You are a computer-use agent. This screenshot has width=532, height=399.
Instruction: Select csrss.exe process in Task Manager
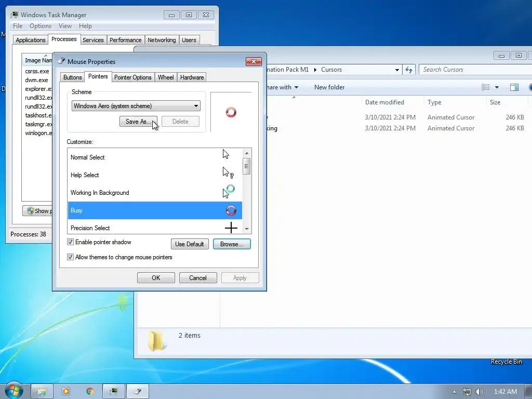37,71
